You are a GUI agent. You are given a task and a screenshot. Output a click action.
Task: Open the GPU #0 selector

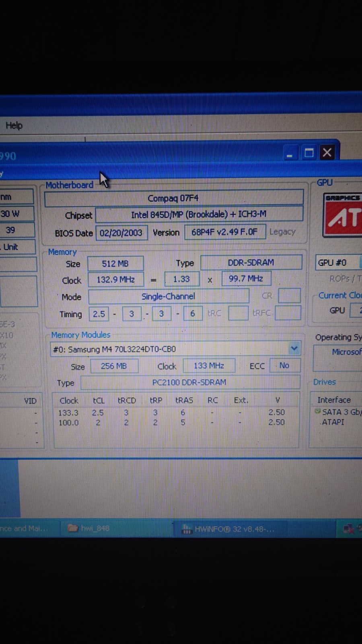pyautogui.click(x=339, y=263)
